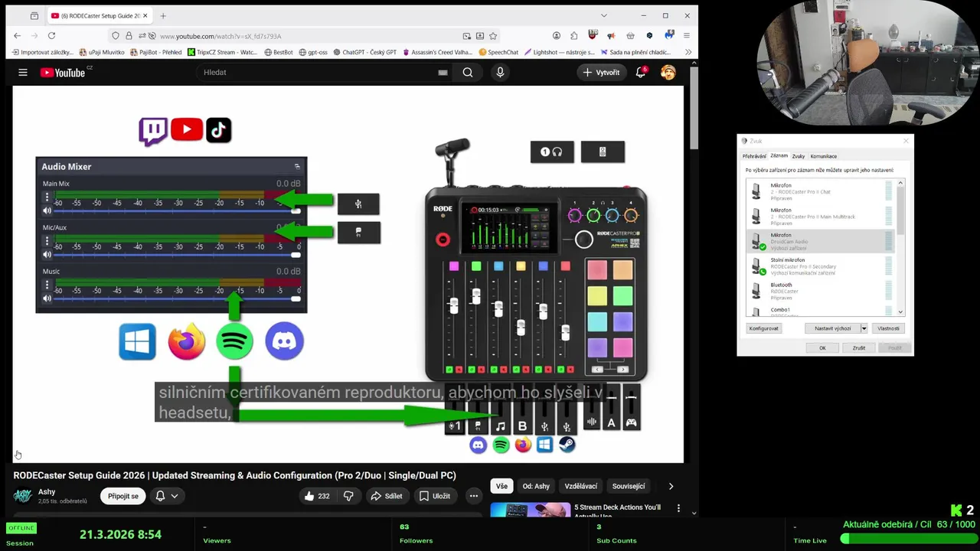Open the three-dot menu of the 5 Stream Deck Actions video
The image size is (980, 551).
coord(678,507)
